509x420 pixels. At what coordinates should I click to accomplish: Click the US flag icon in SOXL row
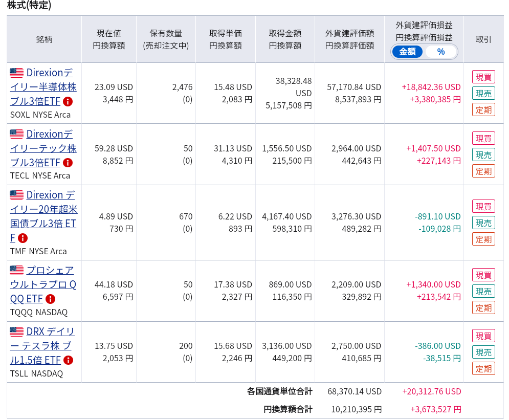coord(16,73)
